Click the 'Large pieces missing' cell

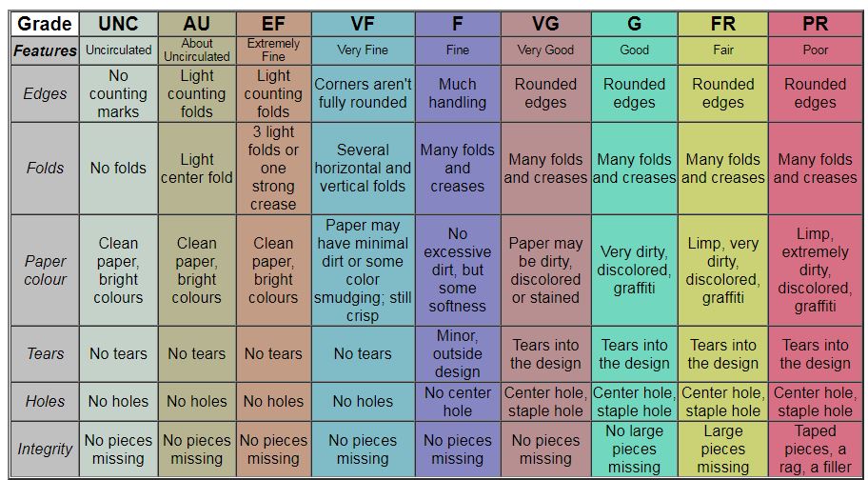723,449
